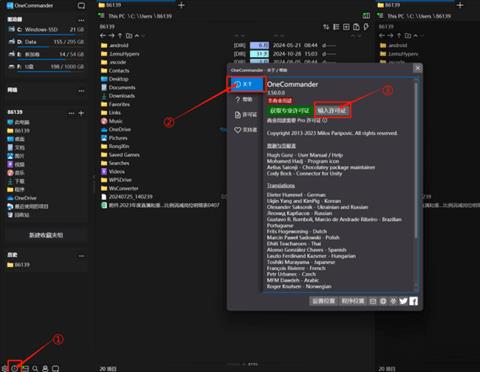The height and width of the screenshot is (372, 480).
Task: Select the D: Data drive in the sidebar
Action: click(46, 42)
